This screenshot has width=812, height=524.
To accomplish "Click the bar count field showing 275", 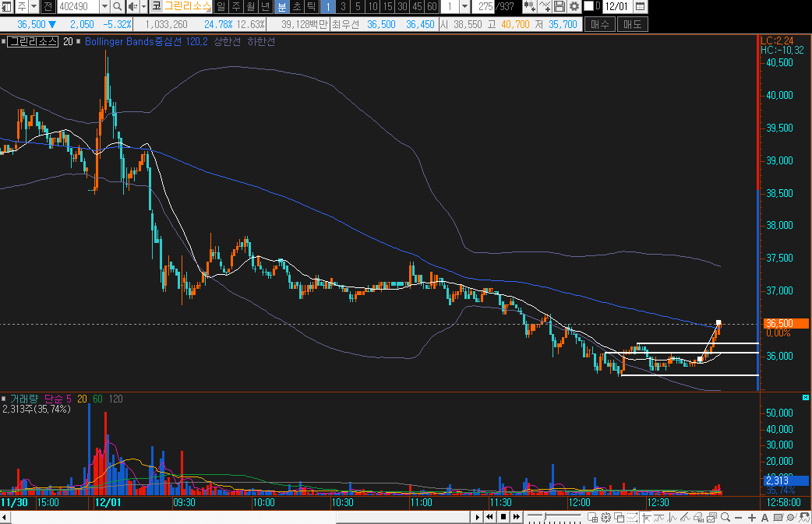I will click(483, 6).
